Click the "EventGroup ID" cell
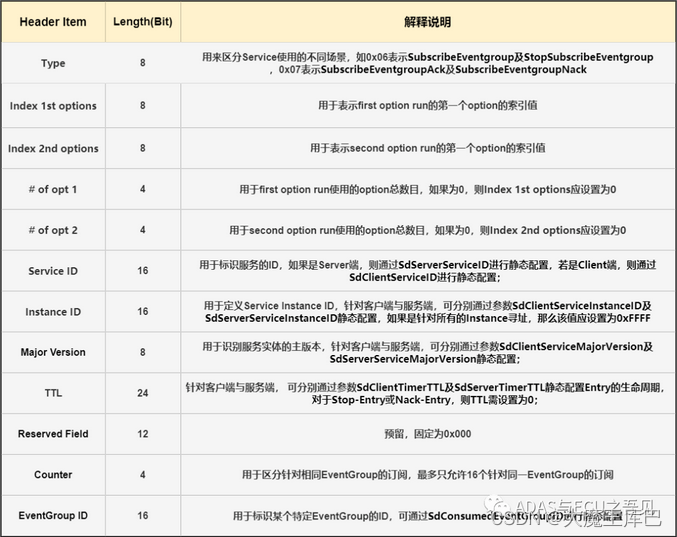This screenshot has width=677, height=537. click(53, 515)
